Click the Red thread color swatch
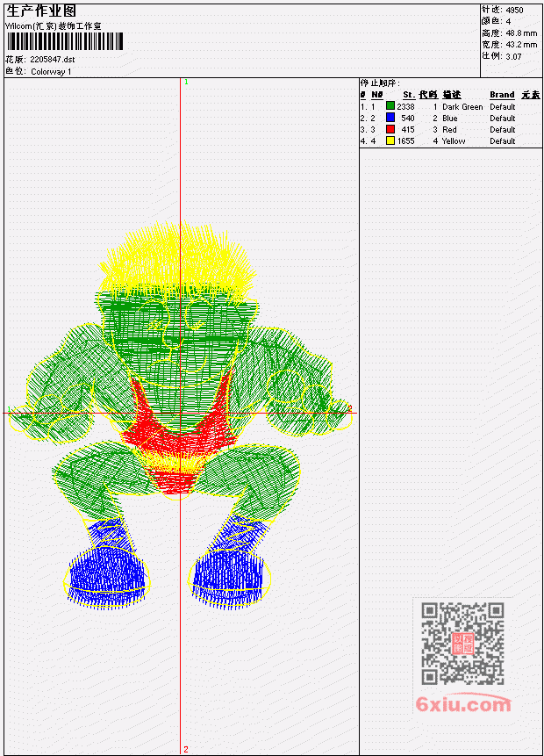This screenshot has height=756, width=544. [390, 129]
